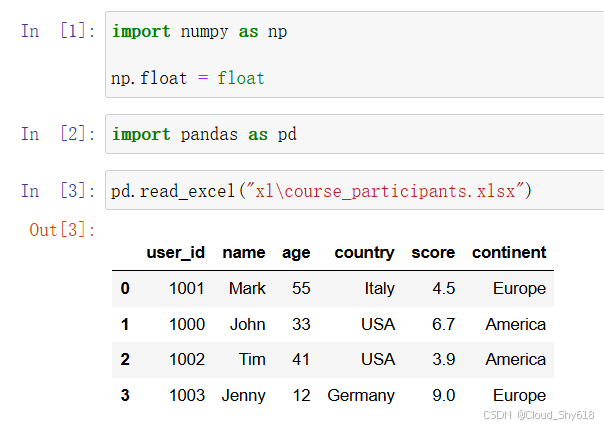Click the continent column header

509,253
